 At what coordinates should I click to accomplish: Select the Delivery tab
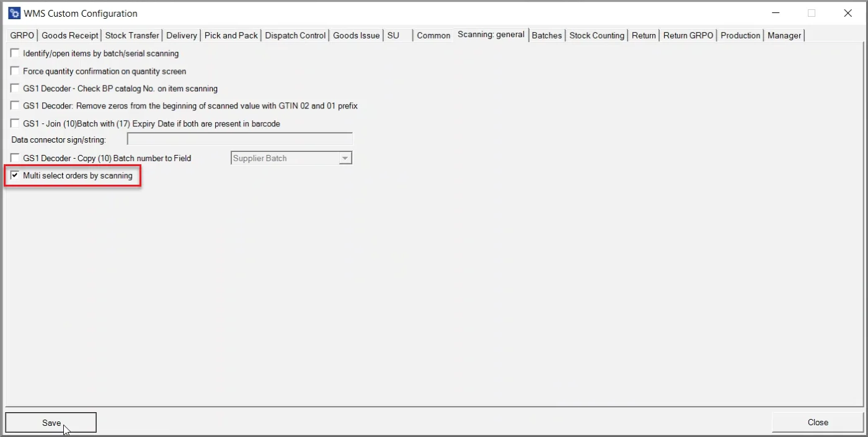coord(182,35)
